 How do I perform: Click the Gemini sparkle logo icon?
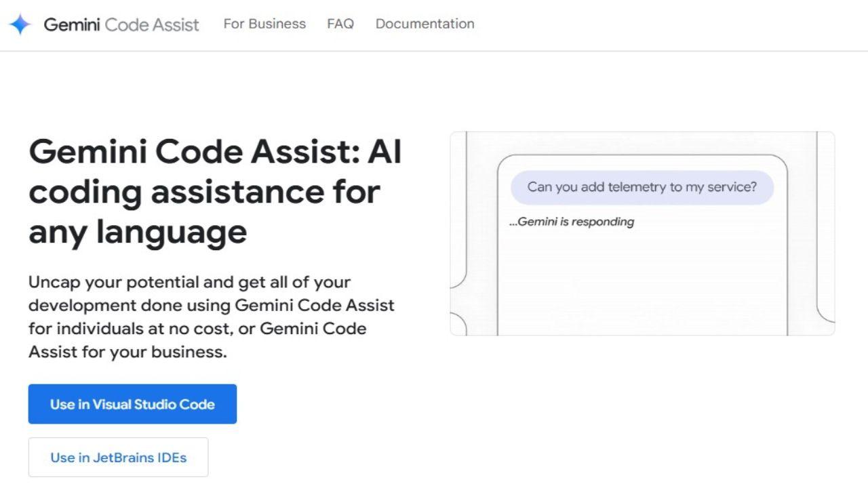tap(20, 24)
